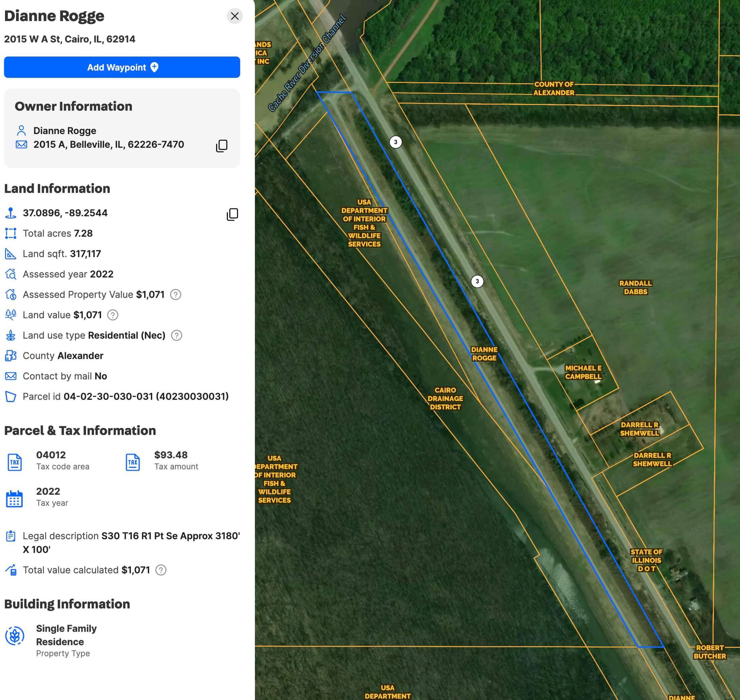Viewport: 740px width, 700px height.
Task: Select the highlighted Dianne Rogge parcel outline
Action: (x=485, y=354)
